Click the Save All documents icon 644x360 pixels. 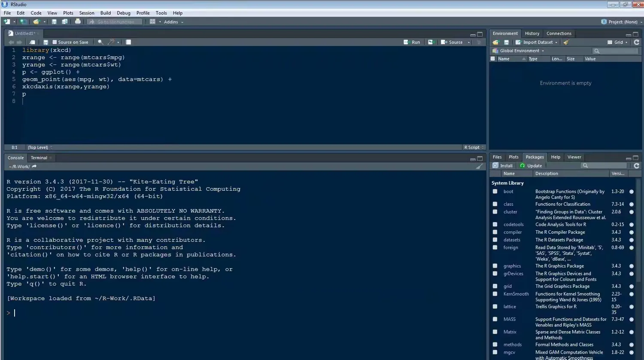coord(64,21)
